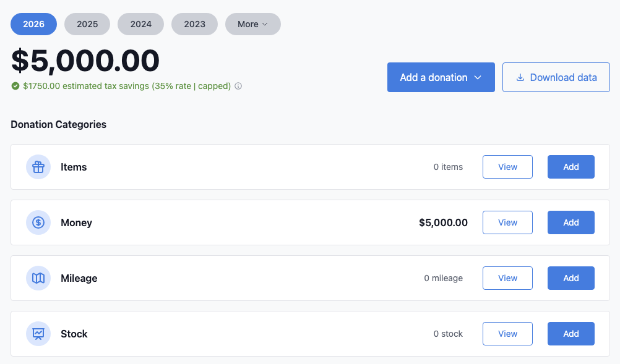620x364 pixels.
Task: Switch to the 2025 tab
Action: point(87,24)
